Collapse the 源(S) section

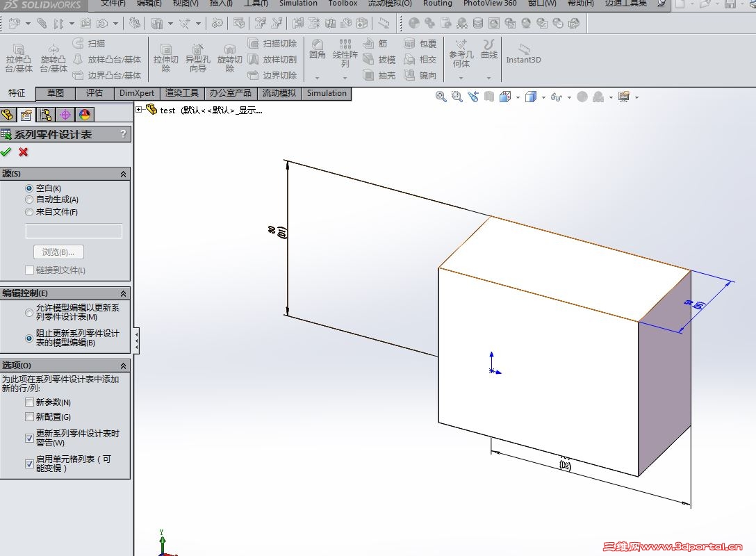coord(124,174)
